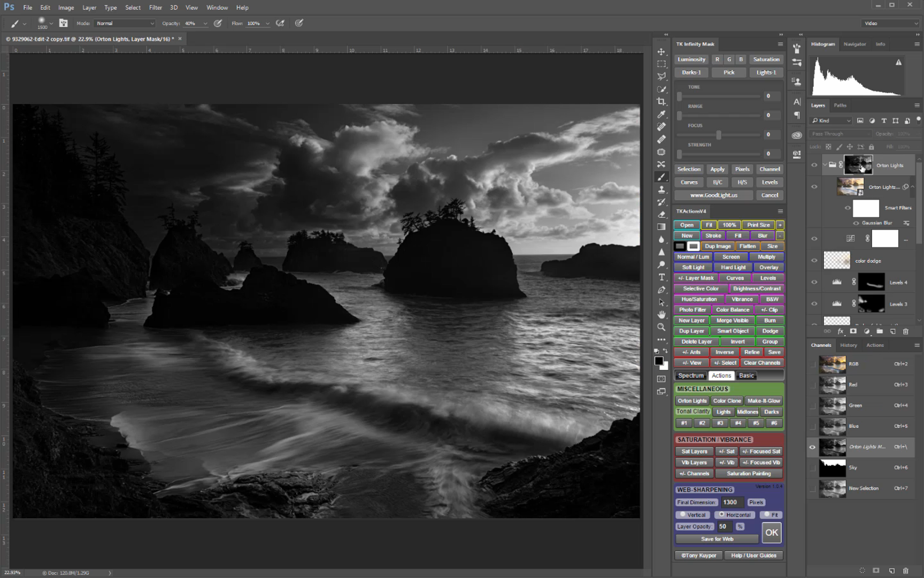The image size is (924, 578).
Task: Pick the Eyedropper tool
Action: point(661,115)
